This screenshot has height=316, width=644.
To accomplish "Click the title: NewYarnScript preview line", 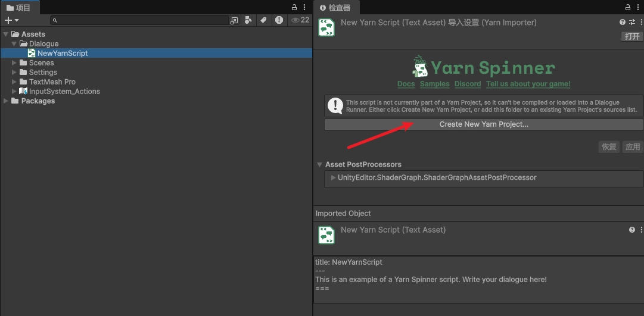I will tap(349, 262).
